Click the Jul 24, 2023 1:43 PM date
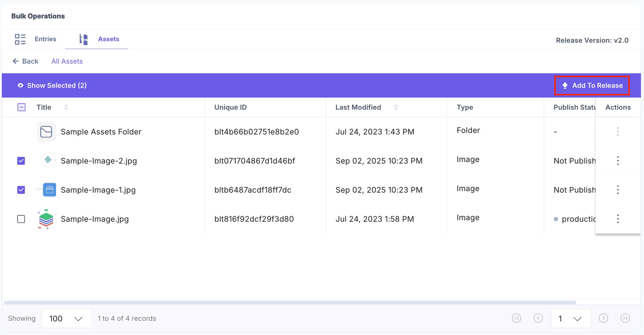The height and width of the screenshot is (335, 644). tap(375, 132)
